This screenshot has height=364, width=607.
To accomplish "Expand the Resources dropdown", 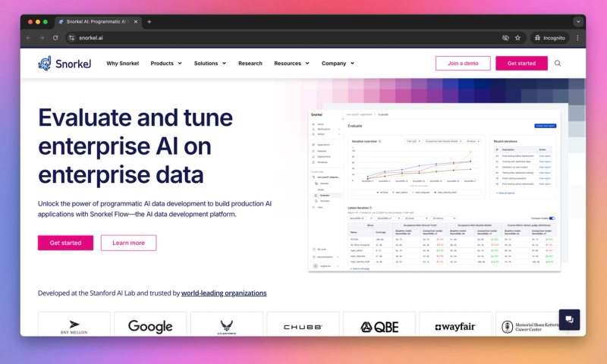I will tap(291, 64).
